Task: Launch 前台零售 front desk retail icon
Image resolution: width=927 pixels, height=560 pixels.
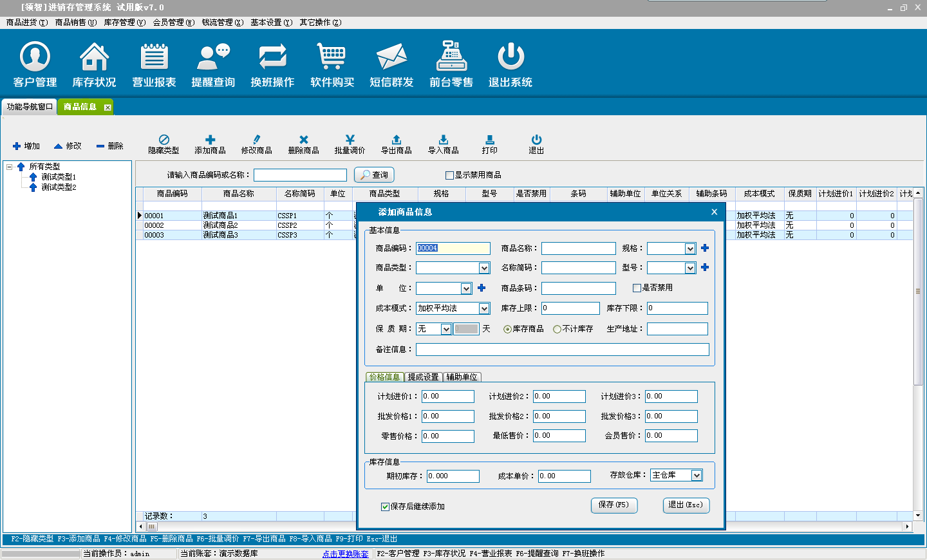Action: pos(451,57)
